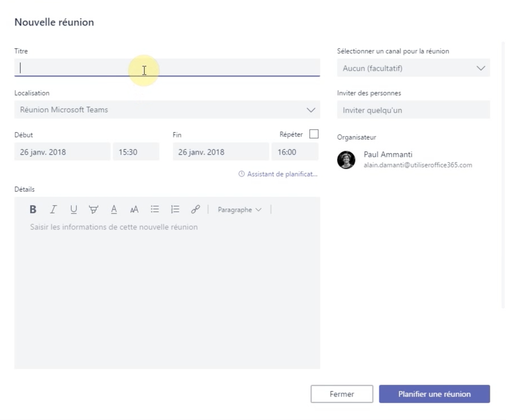The image size is (506, 420).
Task: Change the end time 16:00
Action: [x=295, y=152]
